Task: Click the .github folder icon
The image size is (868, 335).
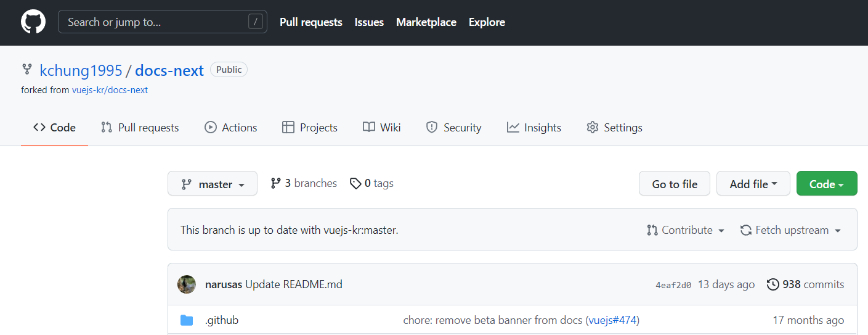Action: (187, 320)
